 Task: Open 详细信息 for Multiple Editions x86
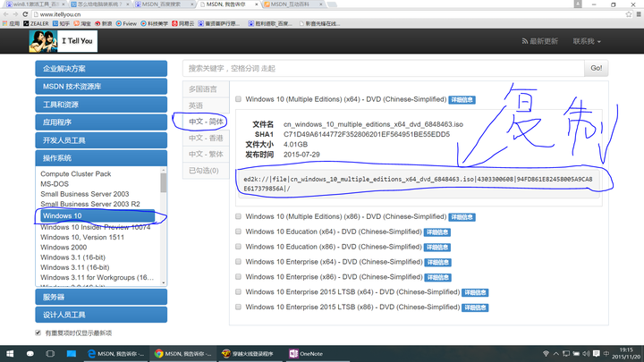point(462,217)
